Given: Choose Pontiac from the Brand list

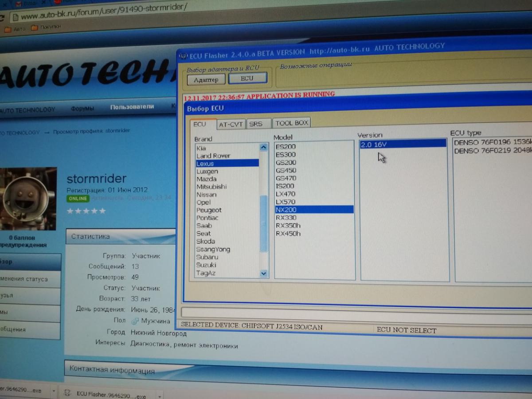Looking at the screenshot, I should (x=207, y=218).
